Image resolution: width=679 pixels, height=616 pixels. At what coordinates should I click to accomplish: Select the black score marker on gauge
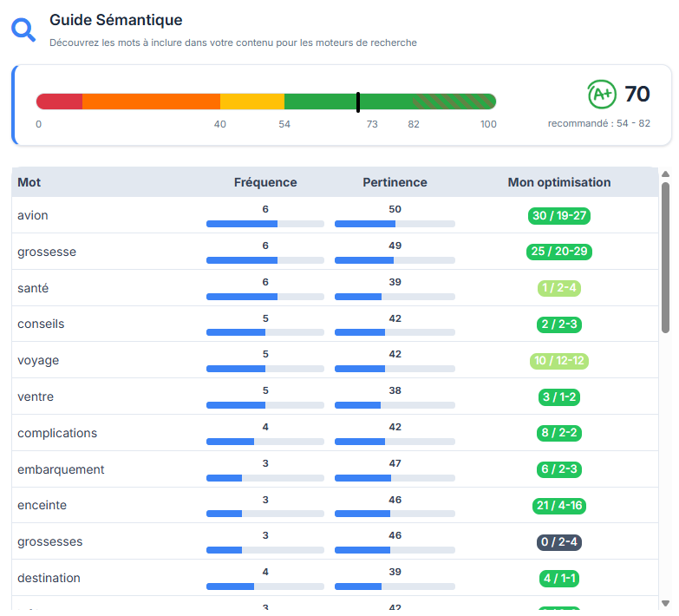(358, 102)
